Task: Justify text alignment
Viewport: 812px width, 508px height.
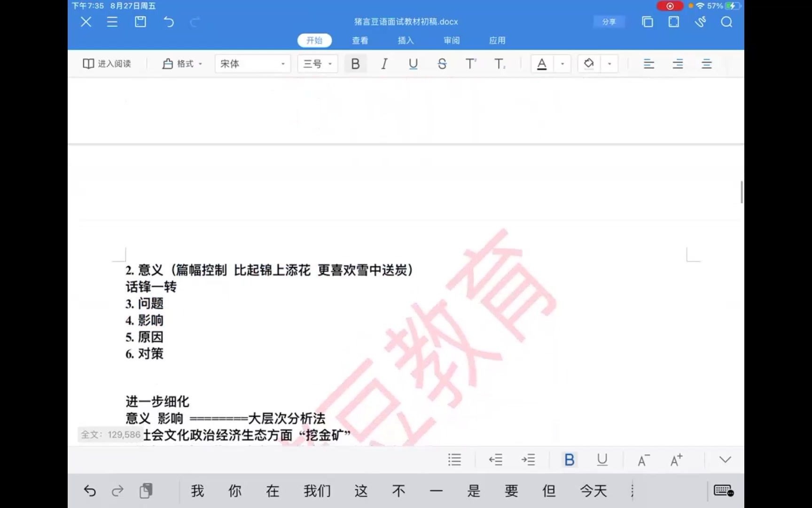Action: click(x=706, y=63)
